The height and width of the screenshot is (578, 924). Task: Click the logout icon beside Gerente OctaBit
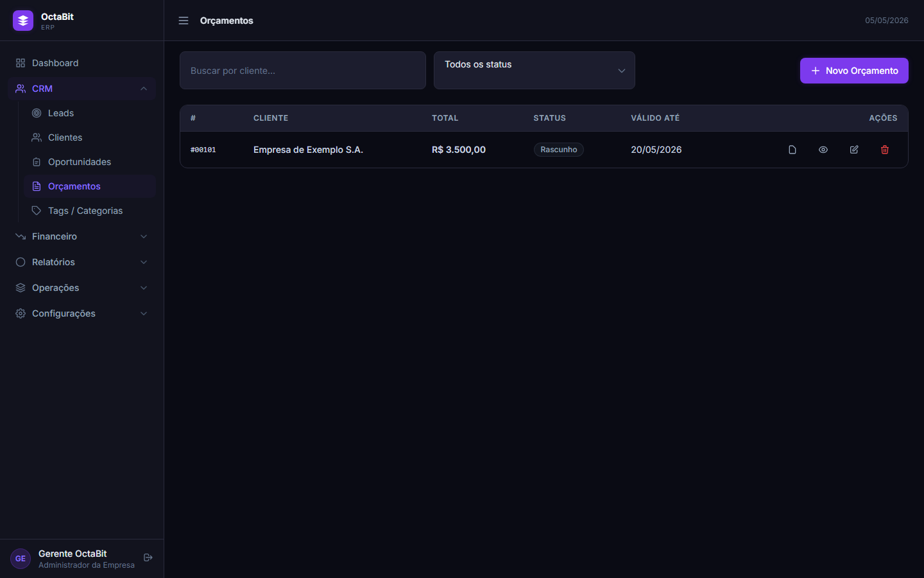click(x=148, y=557)
